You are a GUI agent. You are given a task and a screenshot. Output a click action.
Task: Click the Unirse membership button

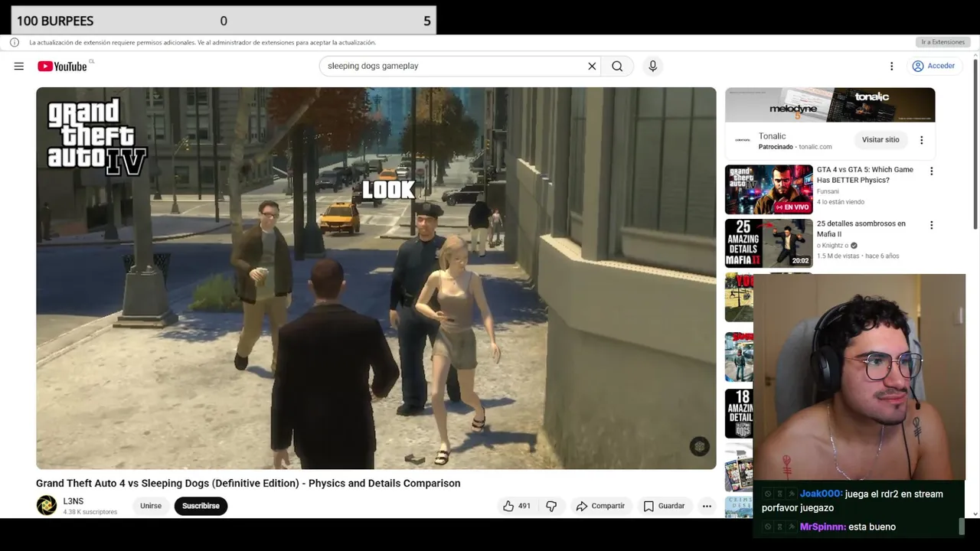[x=151, y=506]
